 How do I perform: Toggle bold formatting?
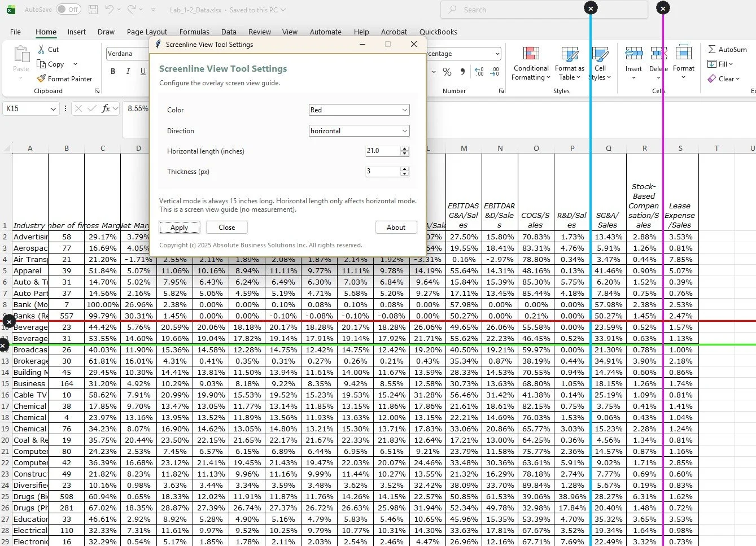pyautogui.click(x=112, y=71)
